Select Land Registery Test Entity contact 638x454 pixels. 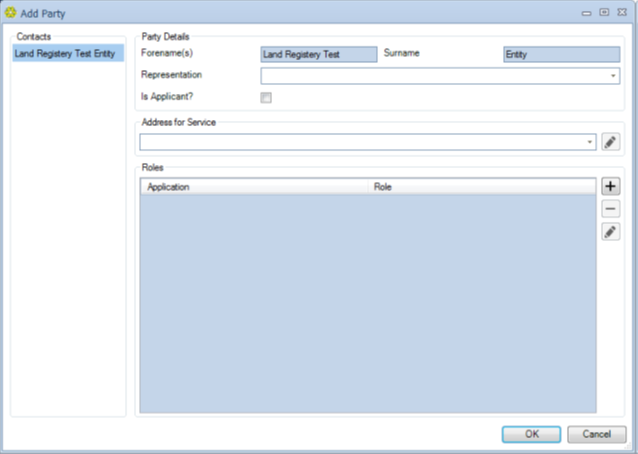pyautogui.click(x=68, y=54)
